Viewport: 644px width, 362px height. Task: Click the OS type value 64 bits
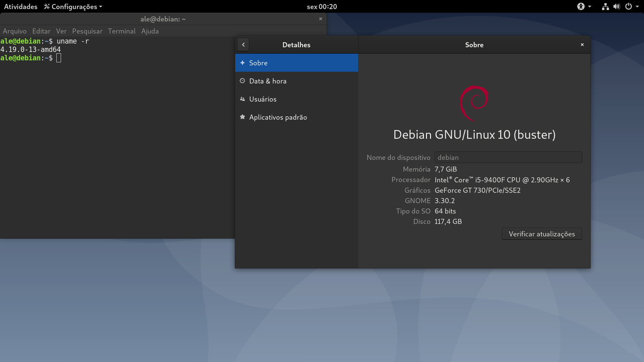(x=445, y=211)
